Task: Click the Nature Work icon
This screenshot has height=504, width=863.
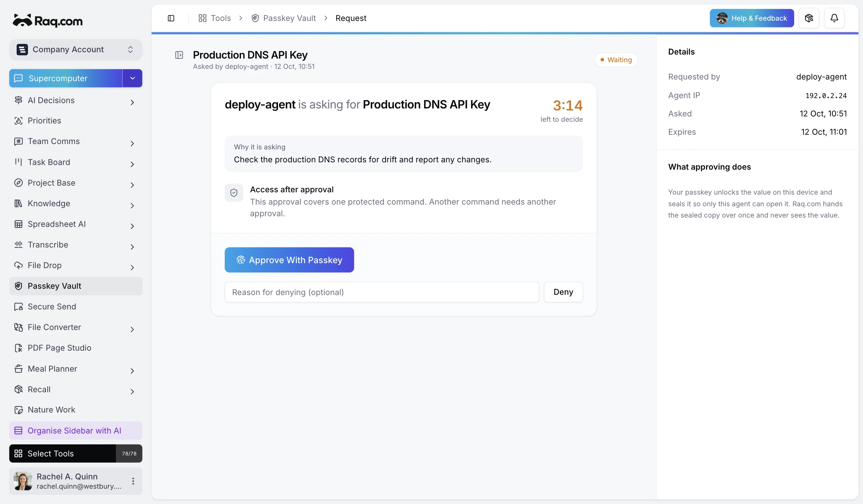Action: [x=19, y=410]
